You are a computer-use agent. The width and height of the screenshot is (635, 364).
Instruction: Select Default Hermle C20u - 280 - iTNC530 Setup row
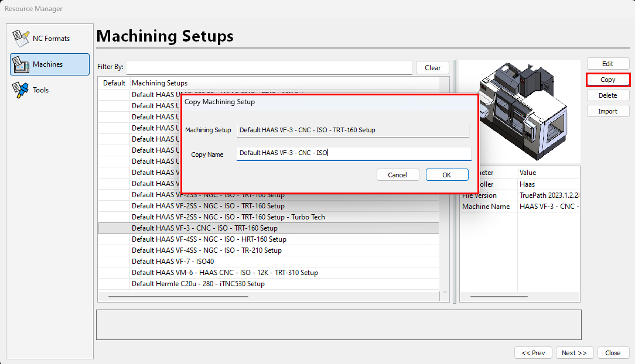268,284
